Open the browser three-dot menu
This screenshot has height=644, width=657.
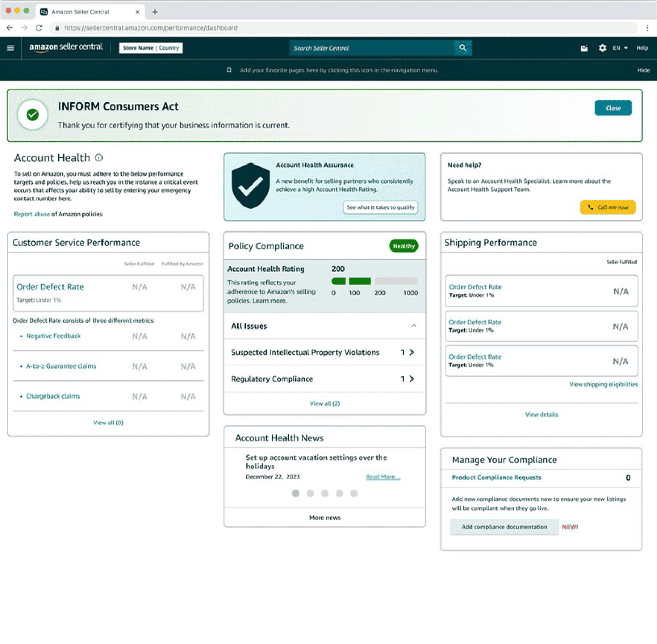click(647, 28)
